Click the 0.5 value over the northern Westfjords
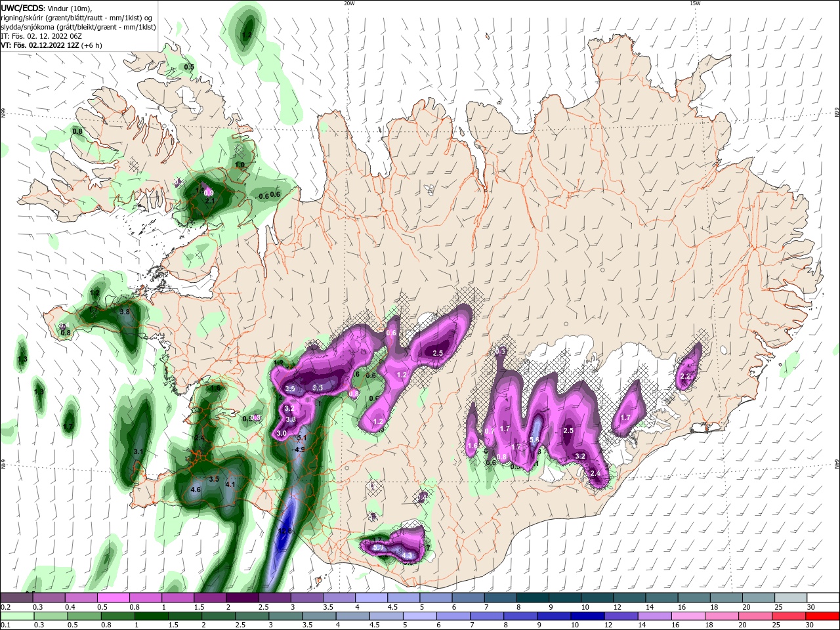The image size is (840, 630). tap(189, 67)
